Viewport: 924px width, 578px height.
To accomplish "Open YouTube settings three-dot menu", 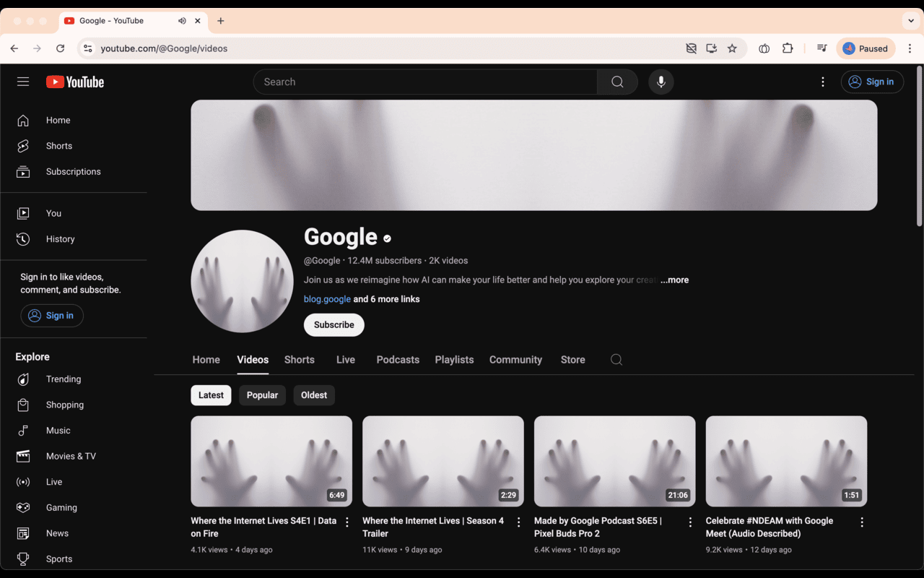I will [822, 82].
